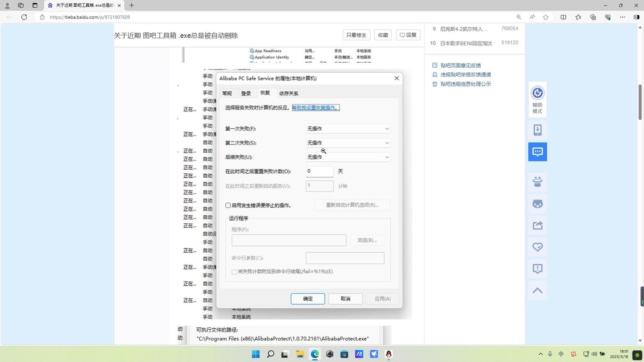Click the download app icon in the Tieba sidebar
Viewport: 644px width, 362px height.
538,130
